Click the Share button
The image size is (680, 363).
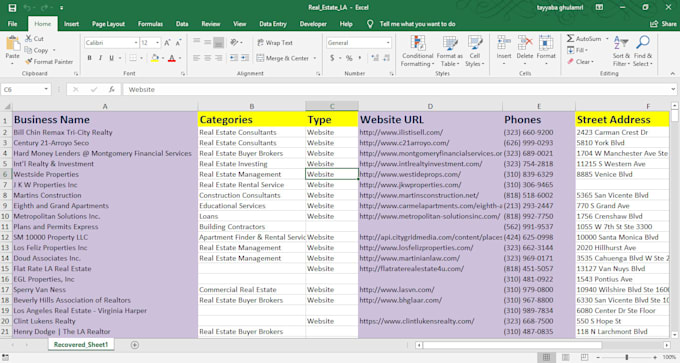pyautogui.click(x=664, y=24)
